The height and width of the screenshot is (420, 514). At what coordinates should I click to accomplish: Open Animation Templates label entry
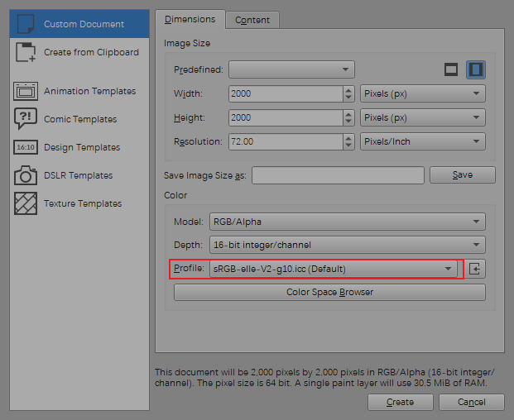click(x=90, y=91)
